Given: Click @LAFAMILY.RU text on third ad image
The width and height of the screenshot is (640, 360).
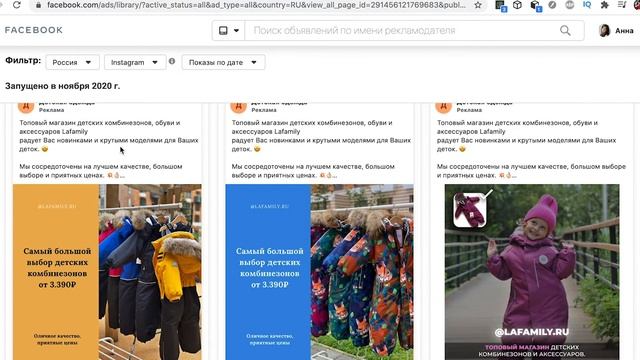Looking at the screenshot, I should [531, 332].
